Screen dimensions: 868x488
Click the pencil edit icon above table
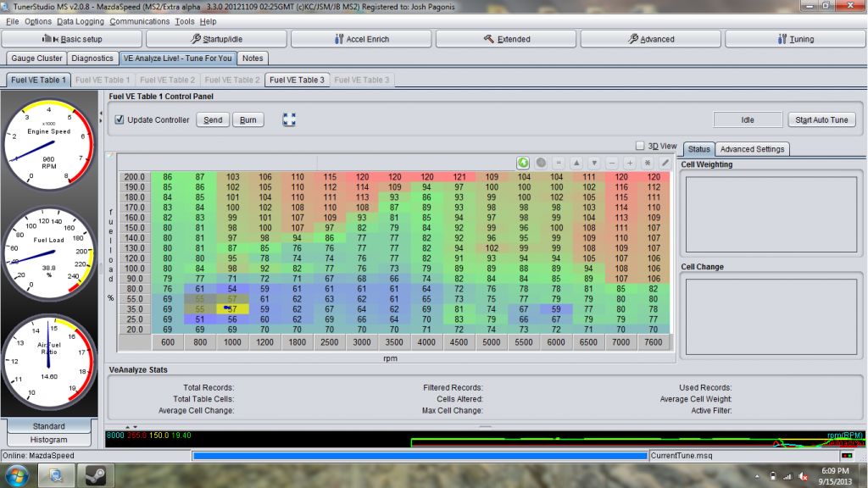click(x=665, y=163)
